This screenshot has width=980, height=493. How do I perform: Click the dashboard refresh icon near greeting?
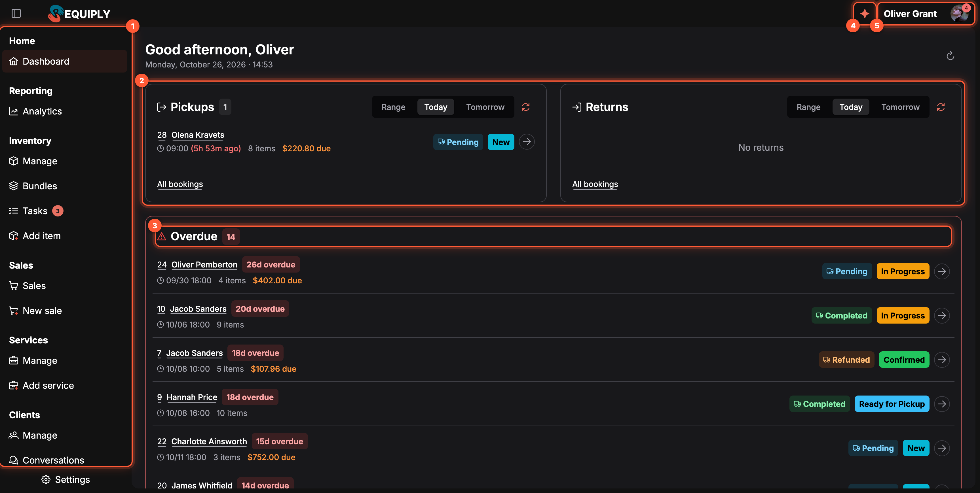point(950,56)
